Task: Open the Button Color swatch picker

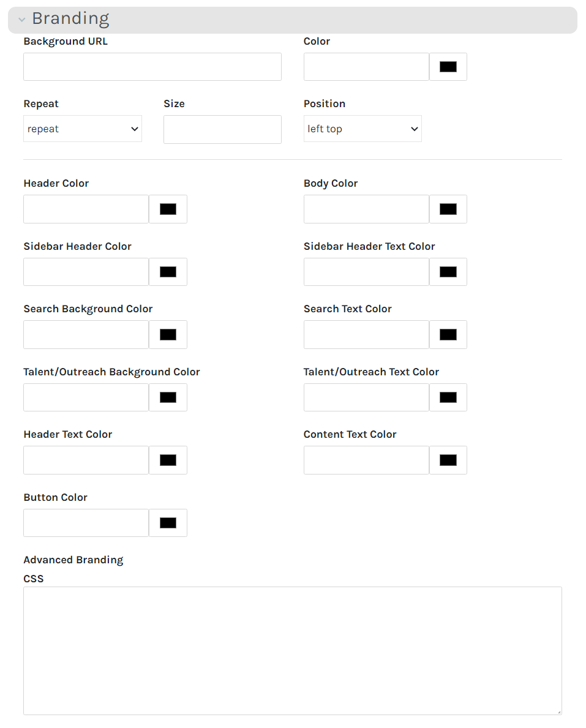Action: click(x=168, y=523)
